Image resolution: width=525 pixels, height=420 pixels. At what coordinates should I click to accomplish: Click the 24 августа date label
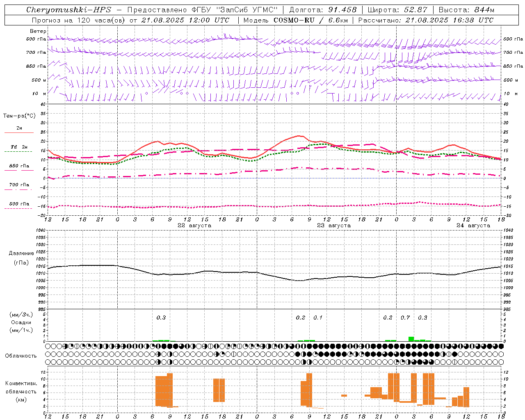(x=473, y=226)
